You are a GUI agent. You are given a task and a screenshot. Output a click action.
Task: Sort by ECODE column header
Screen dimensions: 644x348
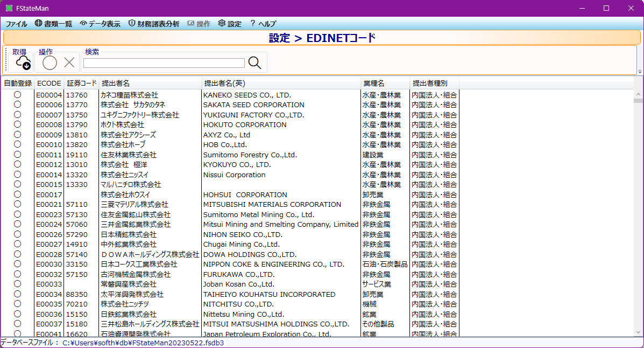coord(49,83)
